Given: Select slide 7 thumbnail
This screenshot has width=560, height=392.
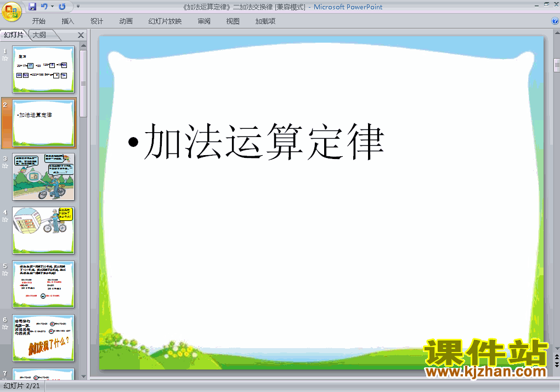Looking at the screenshot, I should click(x=43, y=374).
